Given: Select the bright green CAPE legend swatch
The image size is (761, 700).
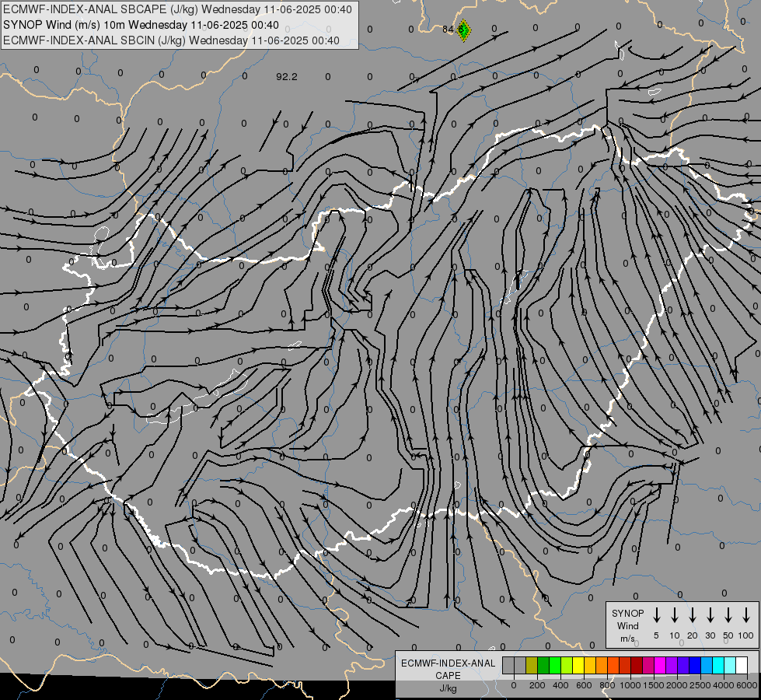Looking at the screenshot, I should 555,665.
